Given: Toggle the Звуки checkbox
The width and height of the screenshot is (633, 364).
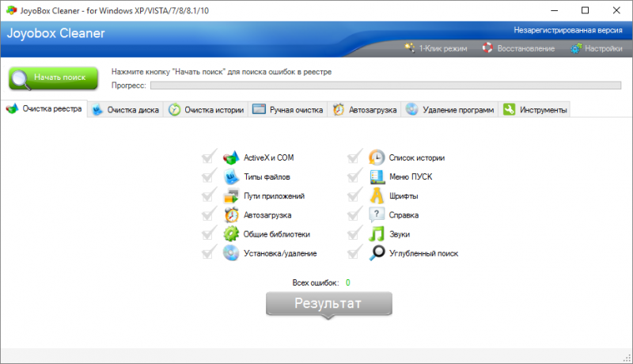Looking at the screenshot, I should click(354, 233).
